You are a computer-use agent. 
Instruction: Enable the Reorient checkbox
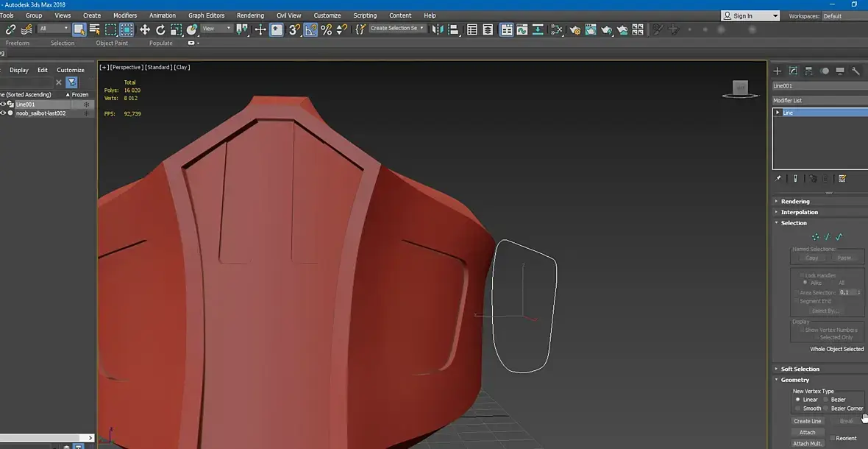coord(832,438)
